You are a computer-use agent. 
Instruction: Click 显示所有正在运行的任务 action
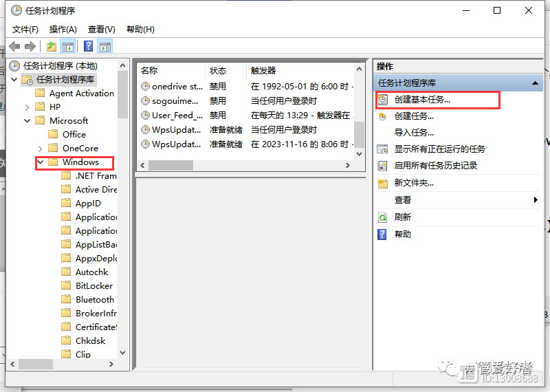click(x=439, y=149)
